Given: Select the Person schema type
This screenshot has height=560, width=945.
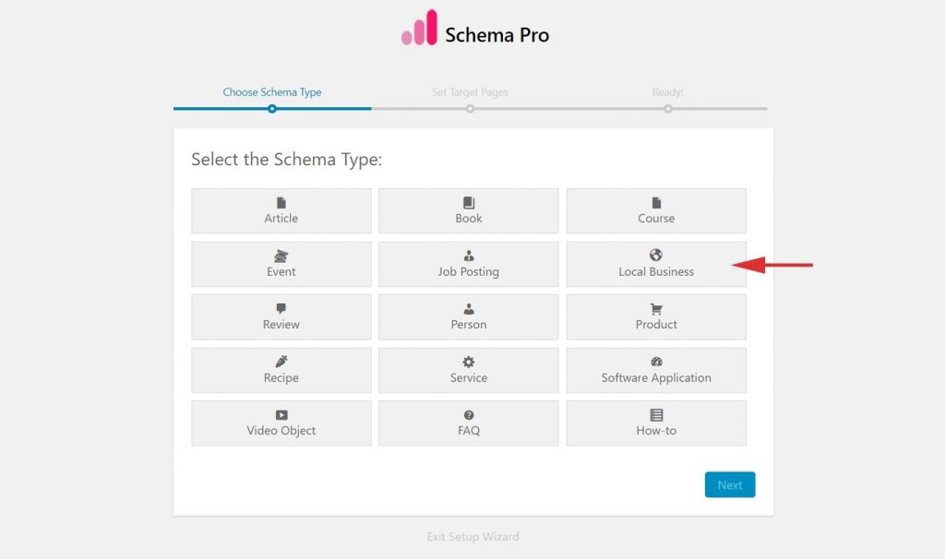Looking at the screenshot, I should tap(469, 317).
